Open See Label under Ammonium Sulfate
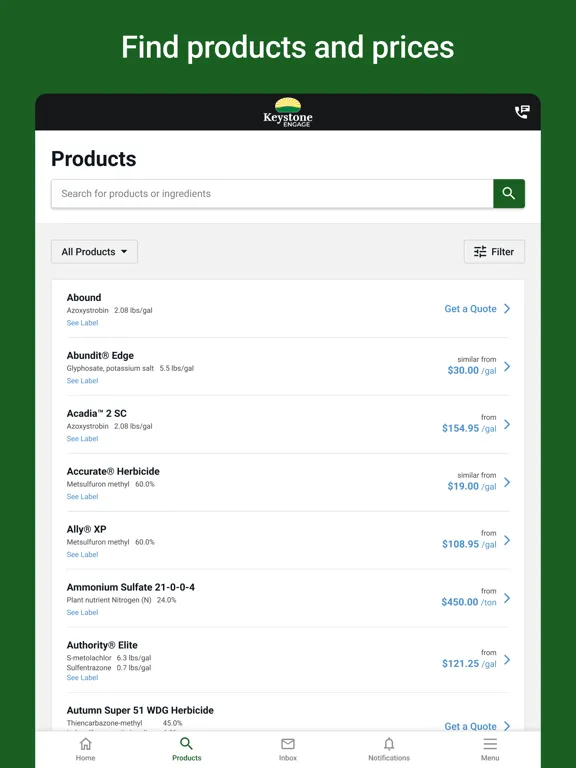 pos(82,612)
